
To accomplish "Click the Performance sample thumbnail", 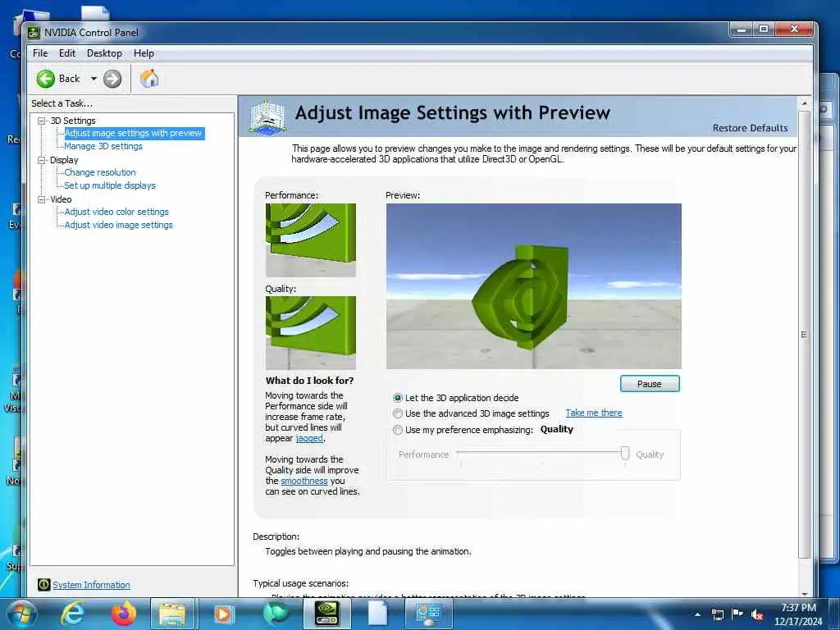I will pyautogui.click(x=311, y=240).
